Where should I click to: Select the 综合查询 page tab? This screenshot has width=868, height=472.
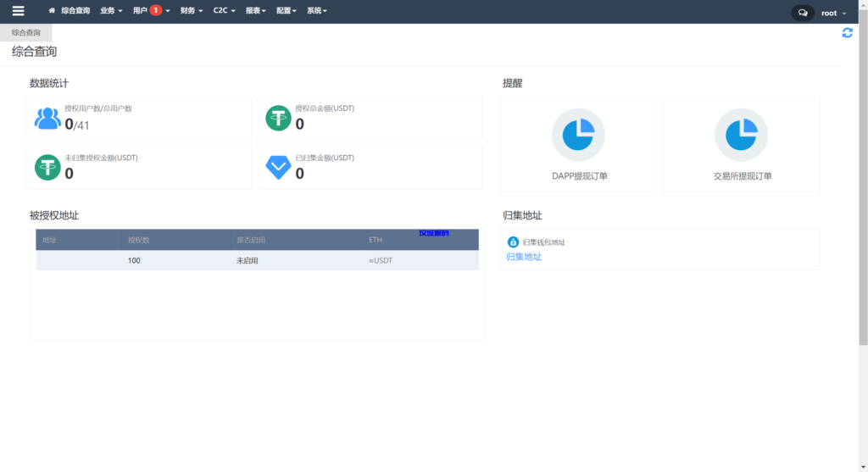click(x=26, y=32)
